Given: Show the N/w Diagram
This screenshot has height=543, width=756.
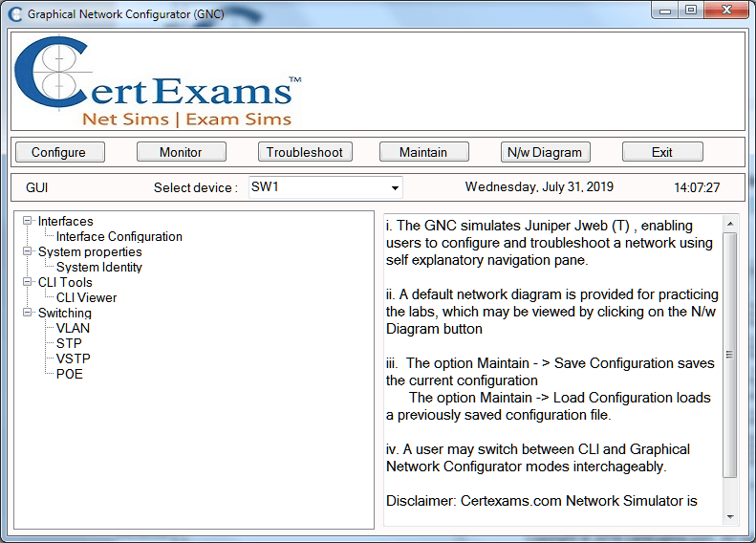Looking at the screenshot, I should 544,152.
